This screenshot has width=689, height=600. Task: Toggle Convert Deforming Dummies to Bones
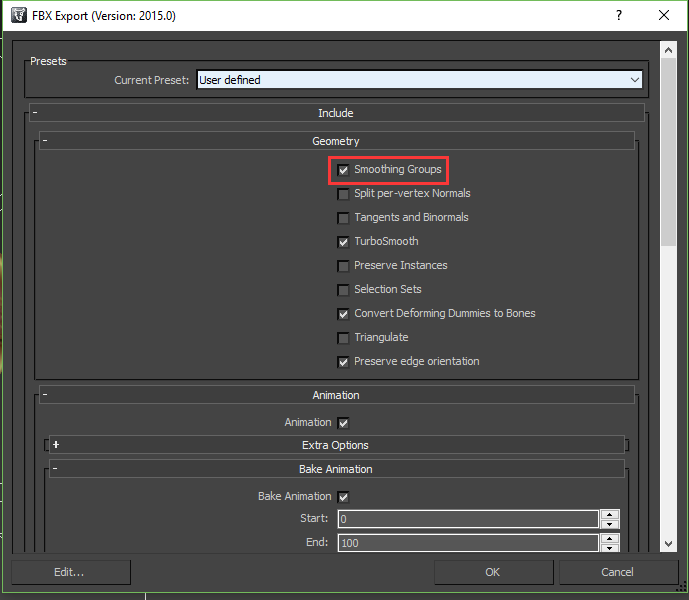click(343, 314)
